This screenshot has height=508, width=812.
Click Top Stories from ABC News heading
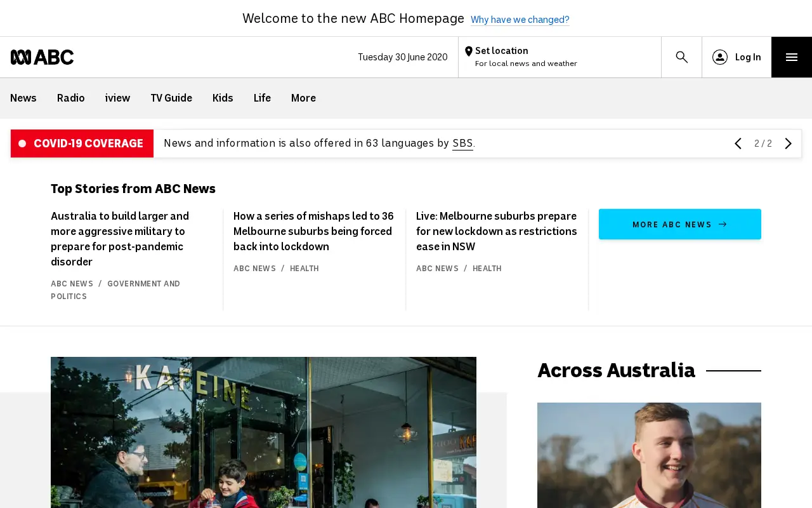[x=133, y=189]
